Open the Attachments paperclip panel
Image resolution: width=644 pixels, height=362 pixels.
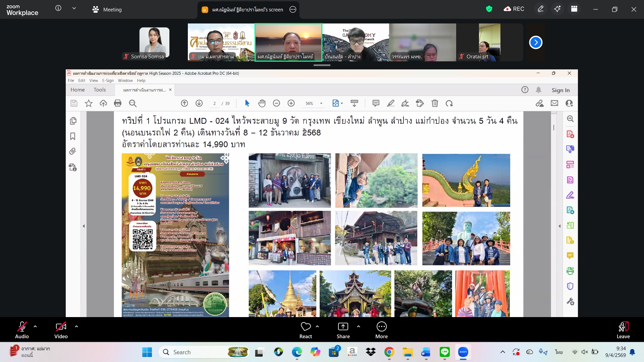click(x=73, y=152)
